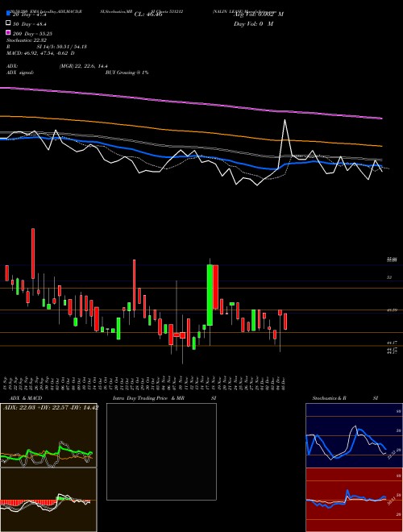Select the '50 Day = 48.4' legend label
The height and width of the screenshot is (532, 403).
30,23
